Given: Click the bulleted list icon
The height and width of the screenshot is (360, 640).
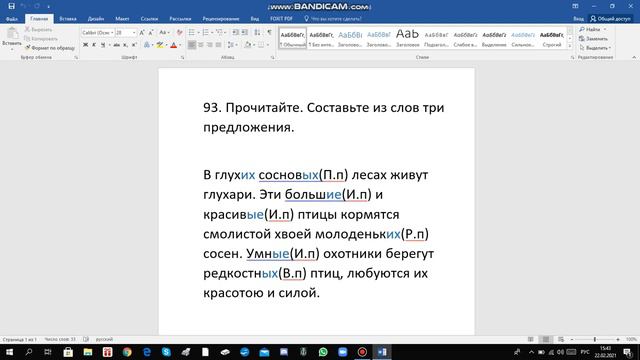Looking at the screenshot, I should coord(192,33).
